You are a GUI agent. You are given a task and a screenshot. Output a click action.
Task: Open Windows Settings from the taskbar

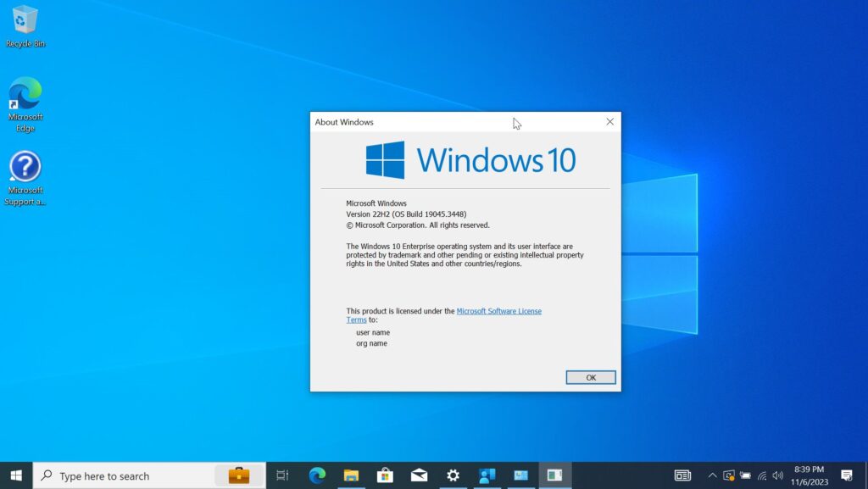[x=452, y=475]
